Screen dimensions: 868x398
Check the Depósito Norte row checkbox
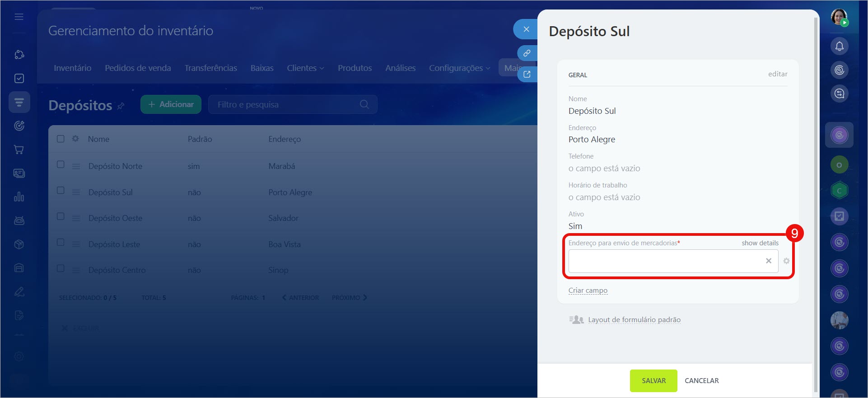coord(61,165)
